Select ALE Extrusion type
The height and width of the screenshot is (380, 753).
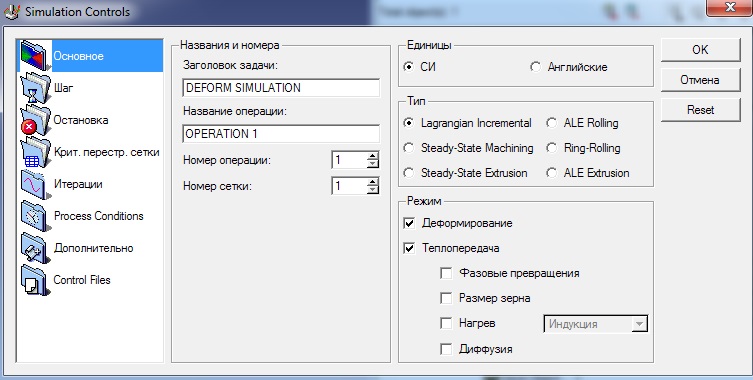pos(551,173)
